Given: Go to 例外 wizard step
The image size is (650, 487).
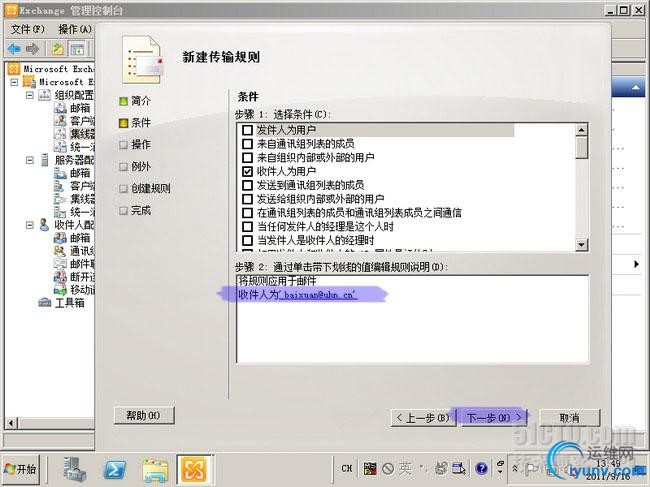Looking at the screenshot, I should pyautogui.click(x=135, y=167).
